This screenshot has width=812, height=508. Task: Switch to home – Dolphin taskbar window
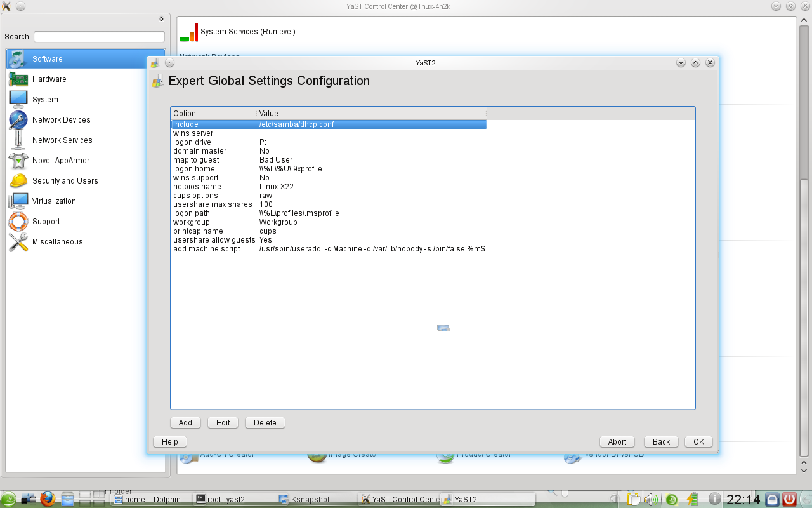(x=150, y=500)
